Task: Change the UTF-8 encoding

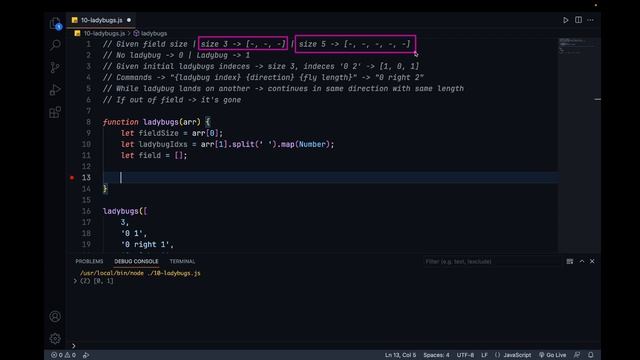Action: click(465, 355)
